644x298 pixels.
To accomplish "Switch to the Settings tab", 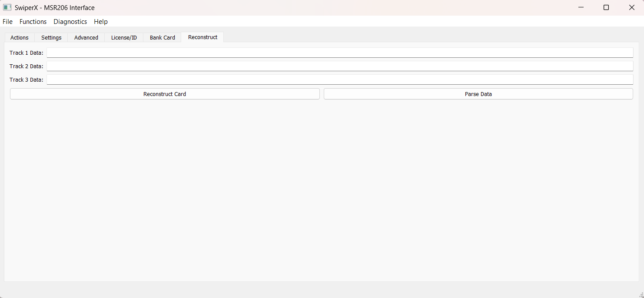I will pyautogui.click(x=51, y=38).
